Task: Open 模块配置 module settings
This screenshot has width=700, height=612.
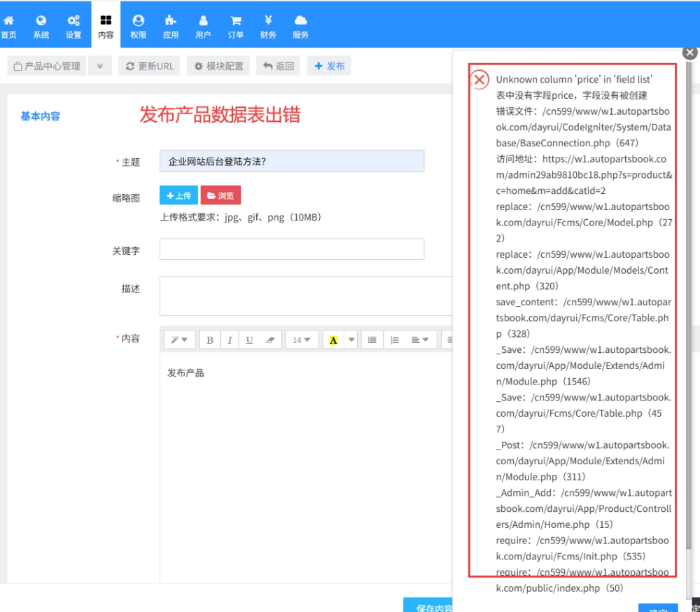Action: coord(218,66)
